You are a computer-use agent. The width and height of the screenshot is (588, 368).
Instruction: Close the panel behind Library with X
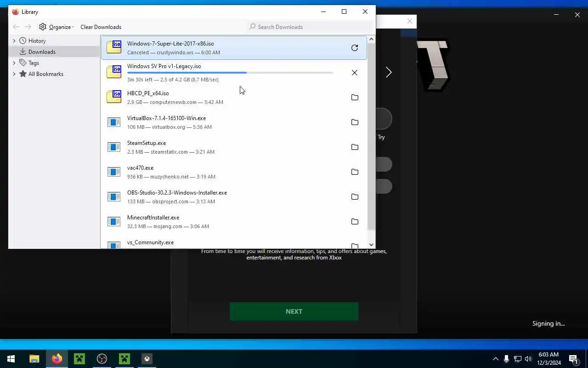pos(410,21)
